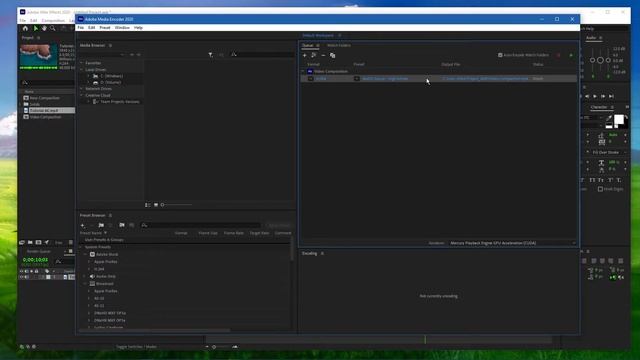
Task: Click Duplicate icon in Queue toolbar
Action: click(333, 55)
